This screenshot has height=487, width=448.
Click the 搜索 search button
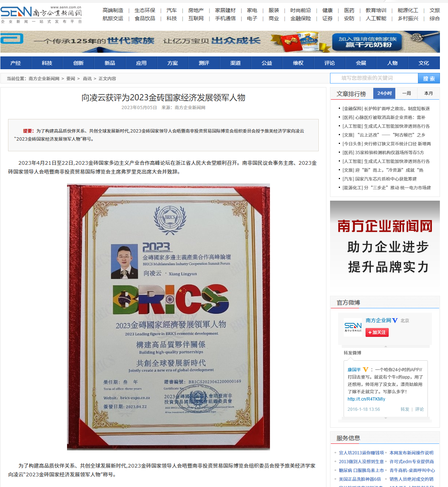pyautogui.click(x=429, y=78)
